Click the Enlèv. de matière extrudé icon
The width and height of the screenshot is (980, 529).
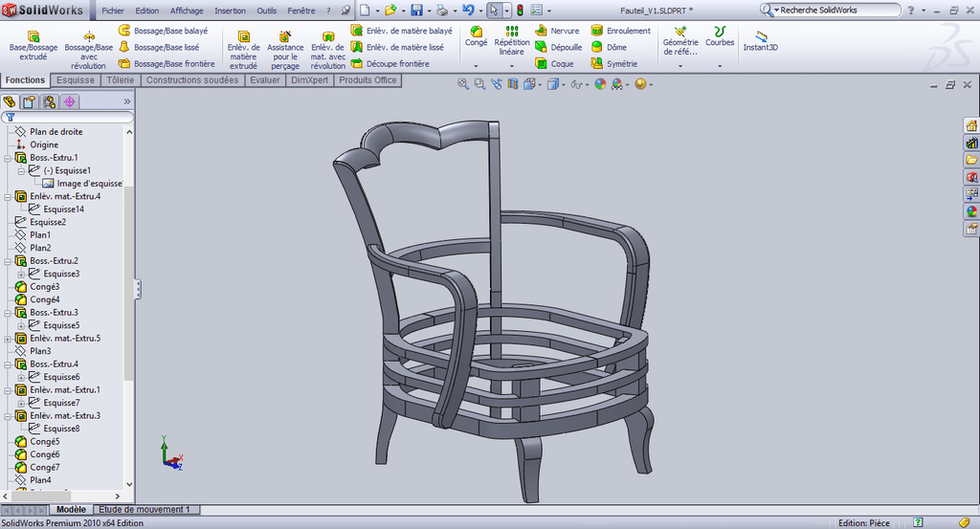tap(243, 50)
